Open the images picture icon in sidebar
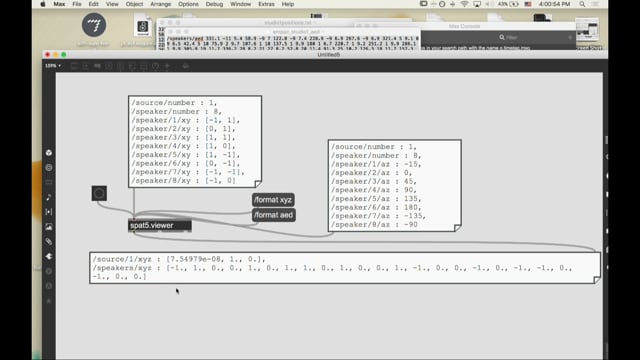 [49, 227]
